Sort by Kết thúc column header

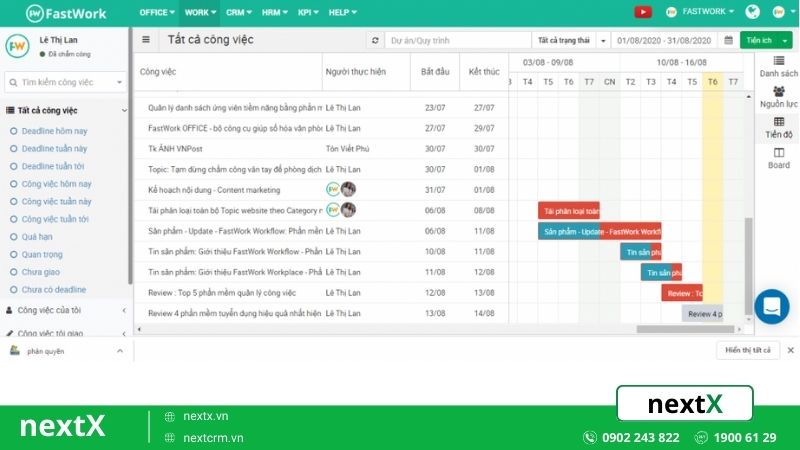(484, 71)
